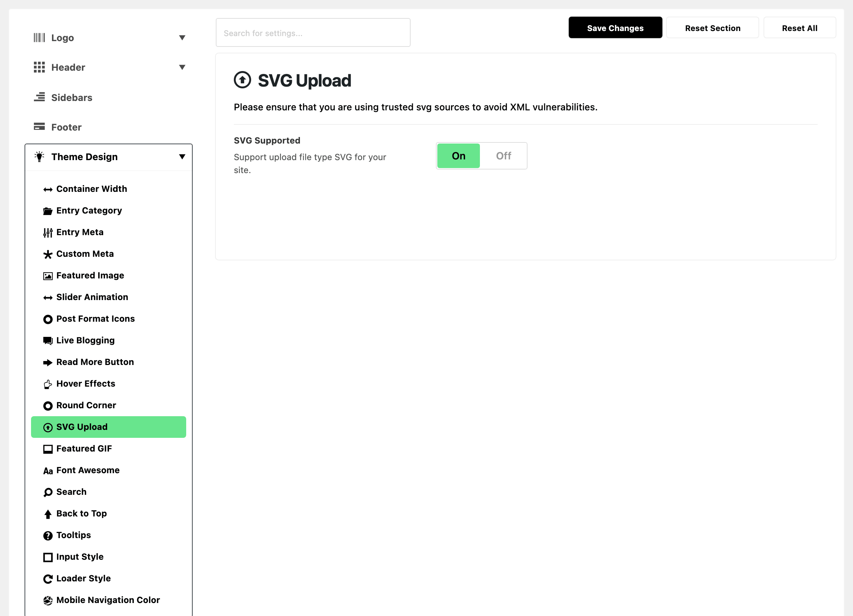Open Featured GIF settings
The image size is (853, 616).
[x=108, y=449]
